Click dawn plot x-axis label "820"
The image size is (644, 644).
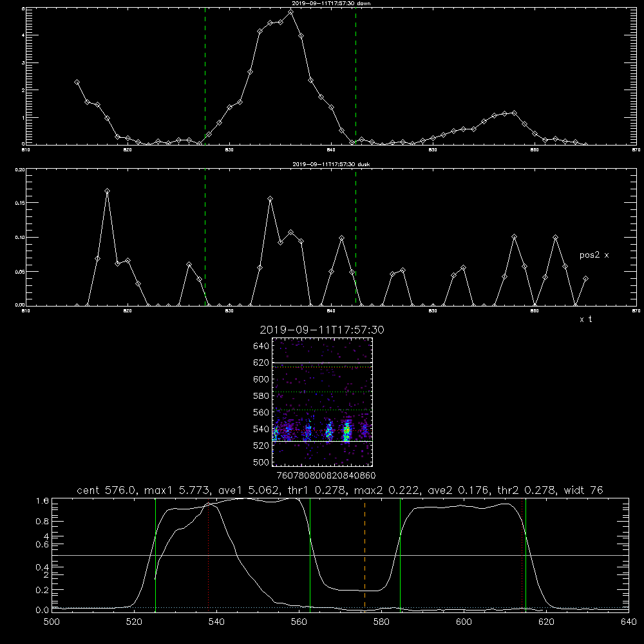(128, 150)
